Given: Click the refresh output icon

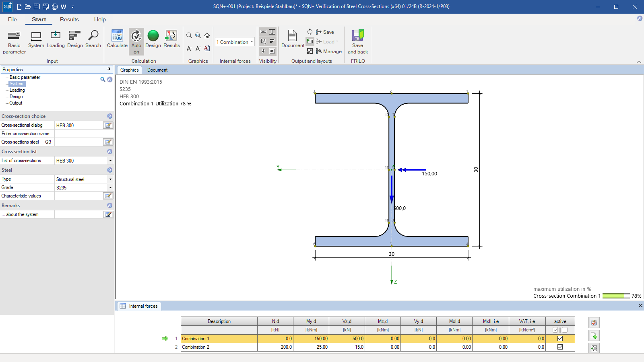Looking at the screenshot, I should pos(310,32).
